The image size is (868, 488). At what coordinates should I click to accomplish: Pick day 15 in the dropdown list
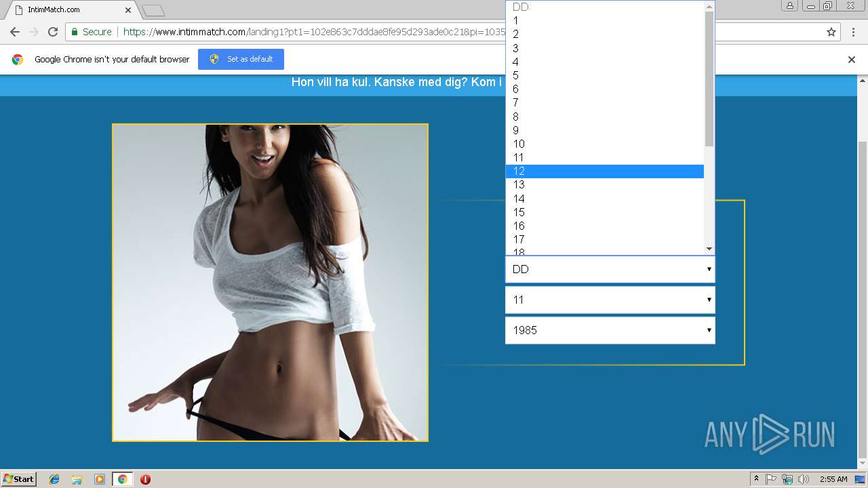(604, 212)
